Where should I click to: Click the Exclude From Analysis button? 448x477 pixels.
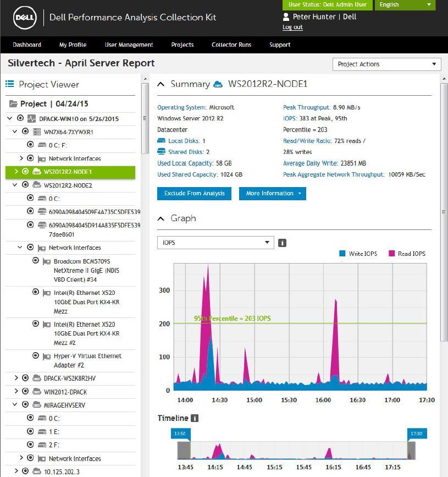pyautogui.click(x=194, y=194)
